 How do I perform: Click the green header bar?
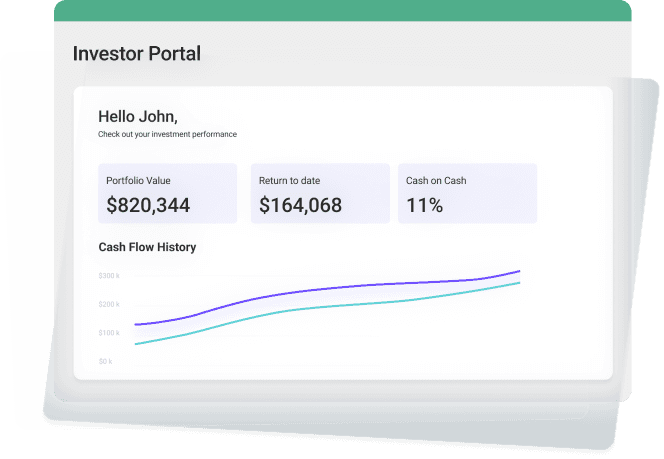point(342,10)
